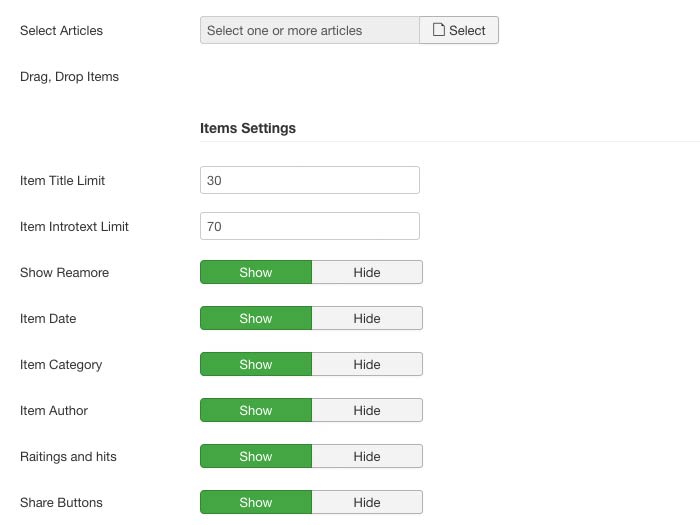
Task: Hide the Item Category
Action: coord(367,364)
